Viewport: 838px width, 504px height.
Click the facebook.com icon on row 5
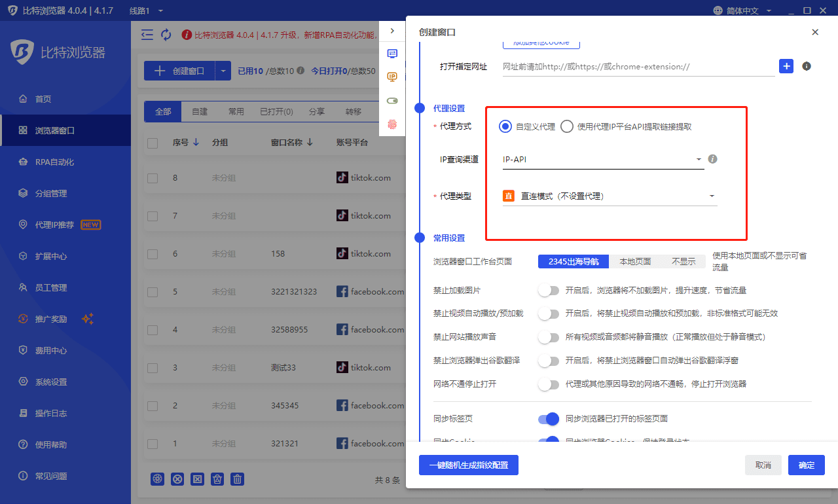341,291
